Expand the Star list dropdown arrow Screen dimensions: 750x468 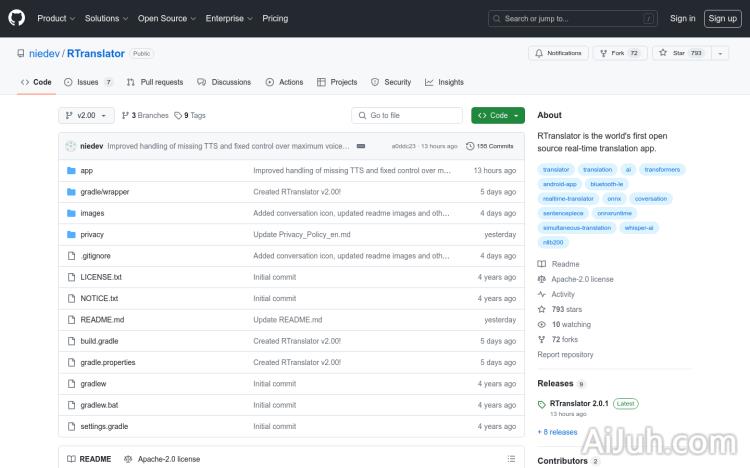click(722, 53)
